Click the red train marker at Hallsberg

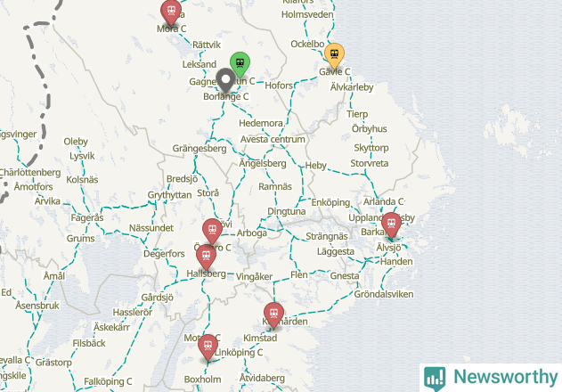[x=206, y=257]
